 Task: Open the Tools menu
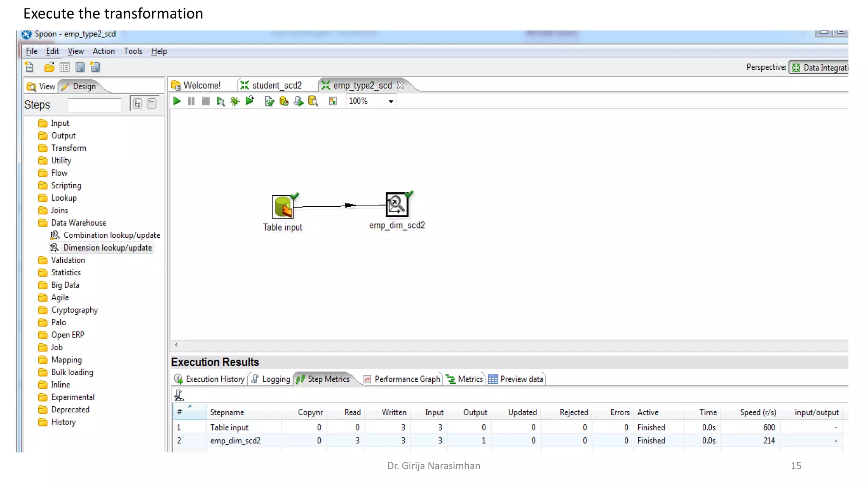(x=133, y=51)
